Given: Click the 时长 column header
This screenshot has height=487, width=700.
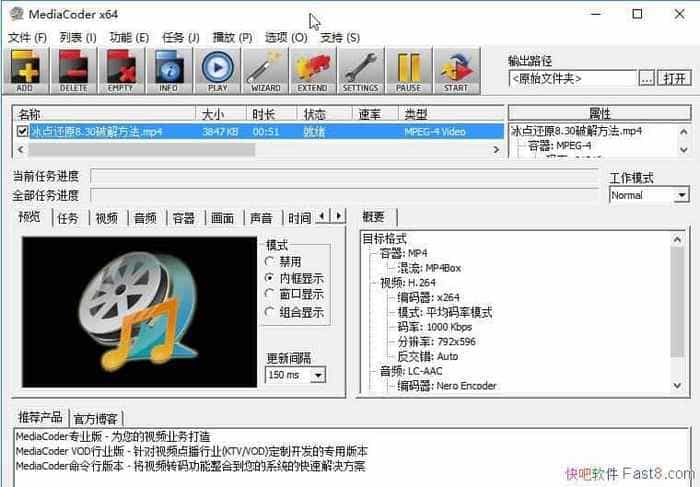Looking at the screenshot, I should coord(271,114).
